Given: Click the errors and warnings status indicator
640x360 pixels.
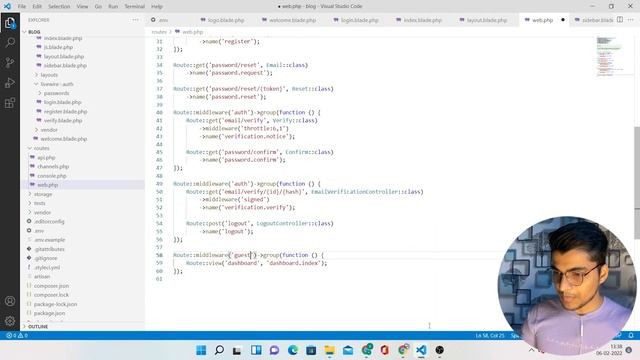Looking at the screenshot, I should [x=17, y=336].
